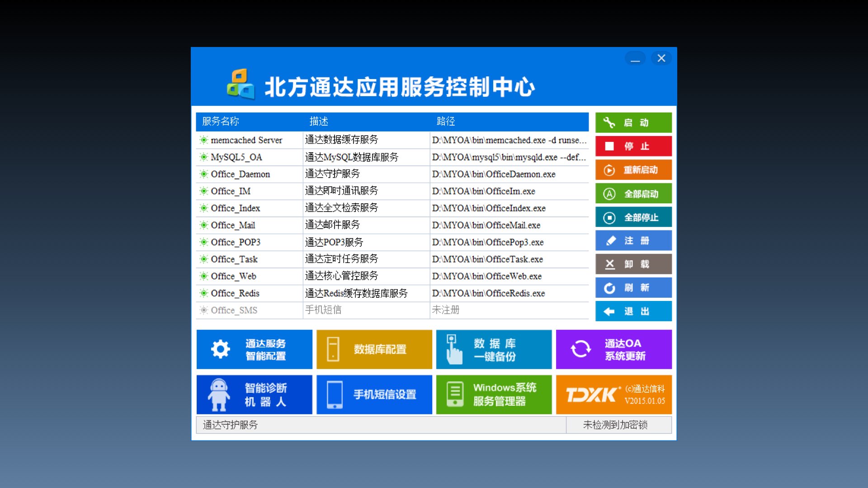This screenshot has height=488, width=868.
Task: Click the phone icon on 手机短信设置
Action: coord(335,394)
